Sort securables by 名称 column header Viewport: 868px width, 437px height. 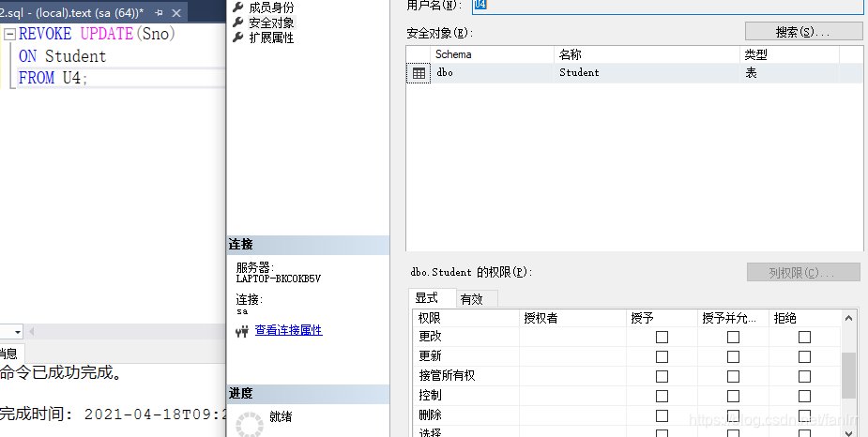tap(647, 54)
